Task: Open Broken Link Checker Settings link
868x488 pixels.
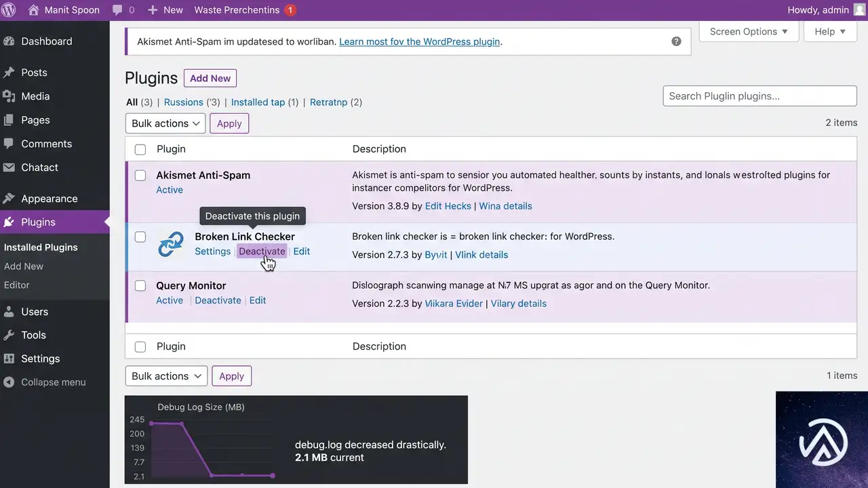Action: tap(213, 251)
